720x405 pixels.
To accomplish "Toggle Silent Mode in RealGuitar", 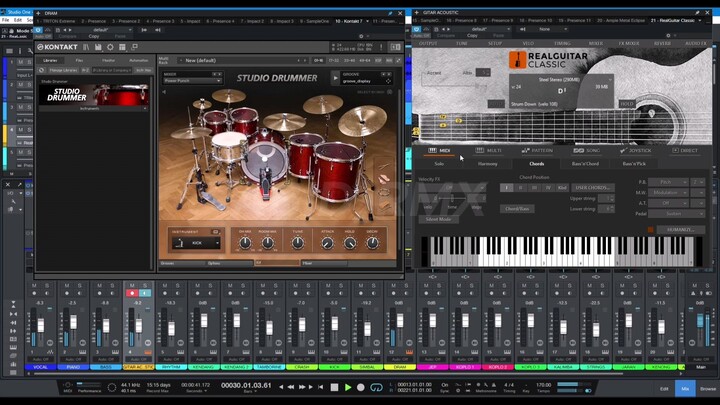I will coord(438,219).
